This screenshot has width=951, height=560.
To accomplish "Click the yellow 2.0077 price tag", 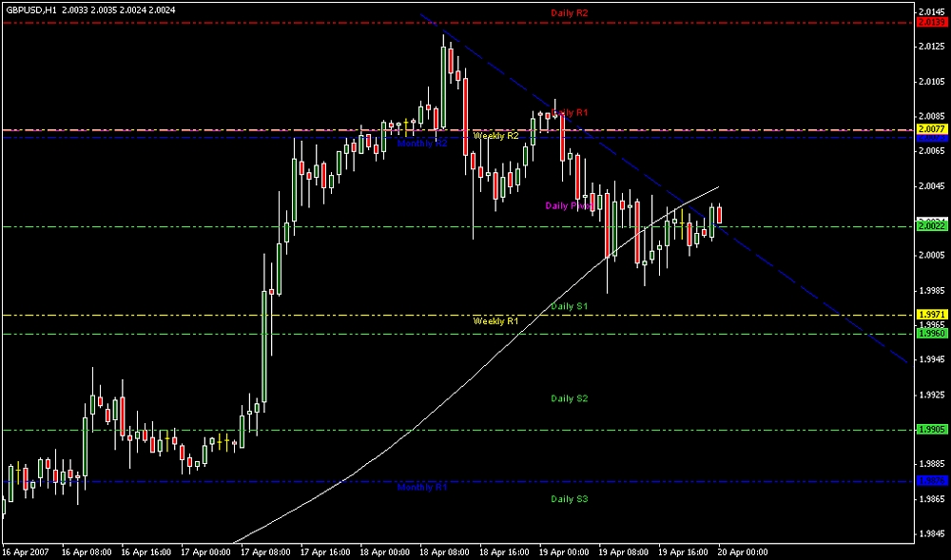I will pos(929,128).
